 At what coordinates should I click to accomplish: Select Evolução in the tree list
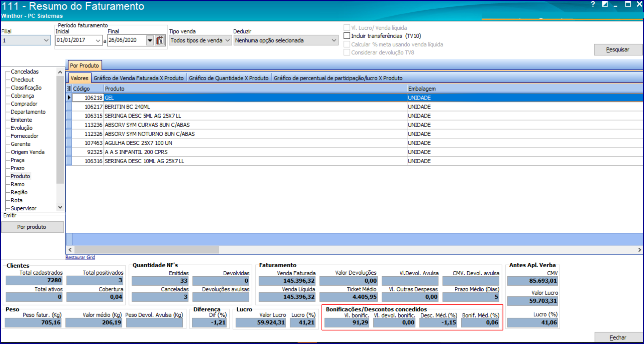tap(21, 128)
